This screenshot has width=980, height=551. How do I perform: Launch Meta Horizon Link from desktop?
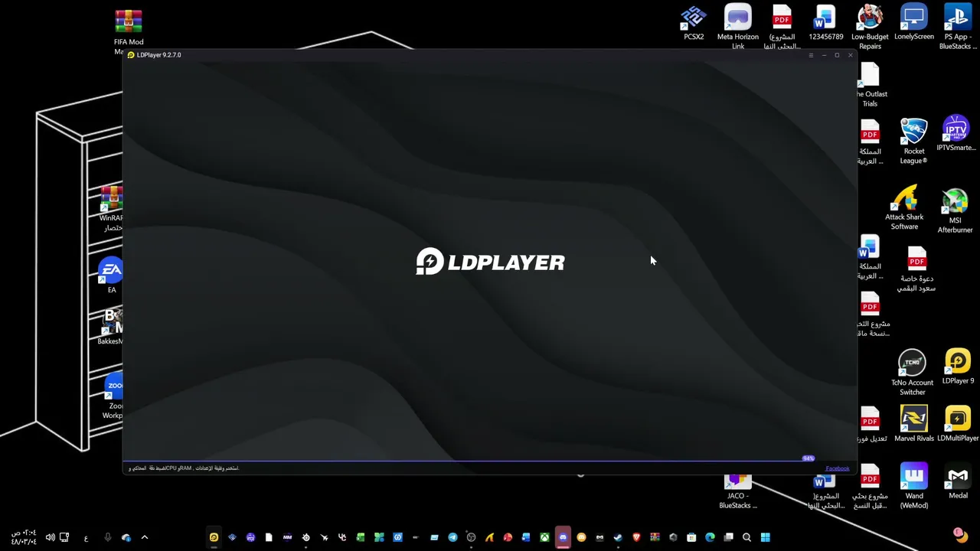tap(738, 28)
